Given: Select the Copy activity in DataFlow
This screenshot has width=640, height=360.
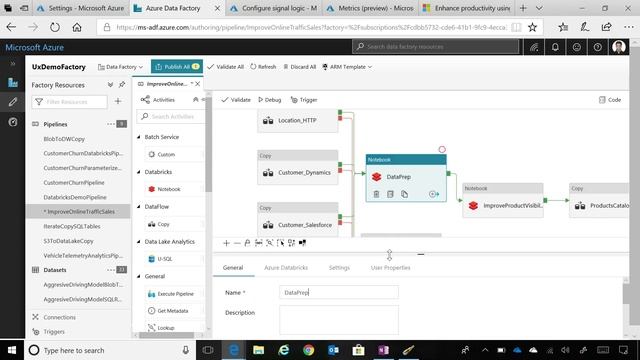Looking at the screenshot, I should [174, 224].
